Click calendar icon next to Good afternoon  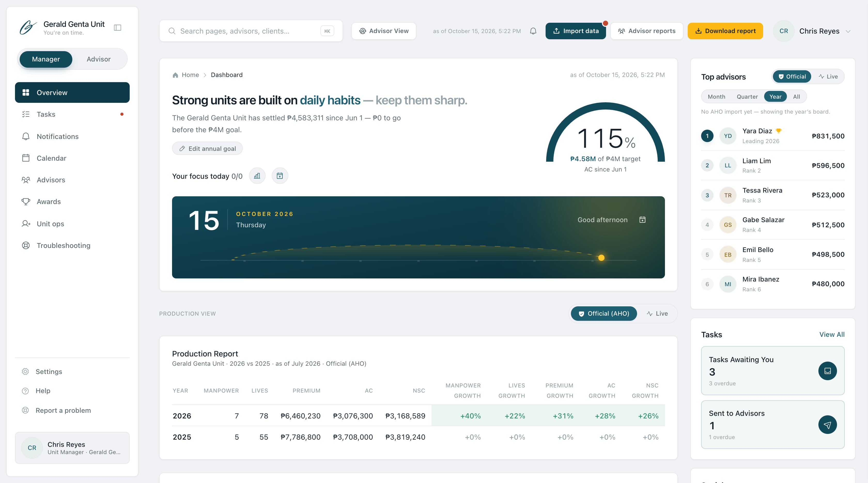point(642,220)
